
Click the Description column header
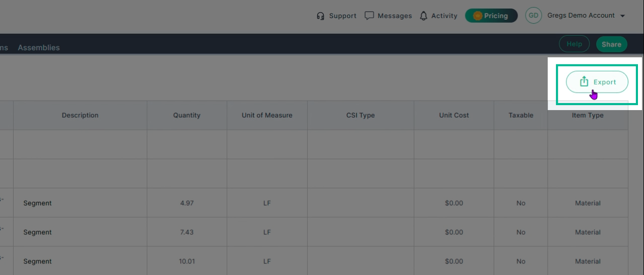[x=80, y=115]
